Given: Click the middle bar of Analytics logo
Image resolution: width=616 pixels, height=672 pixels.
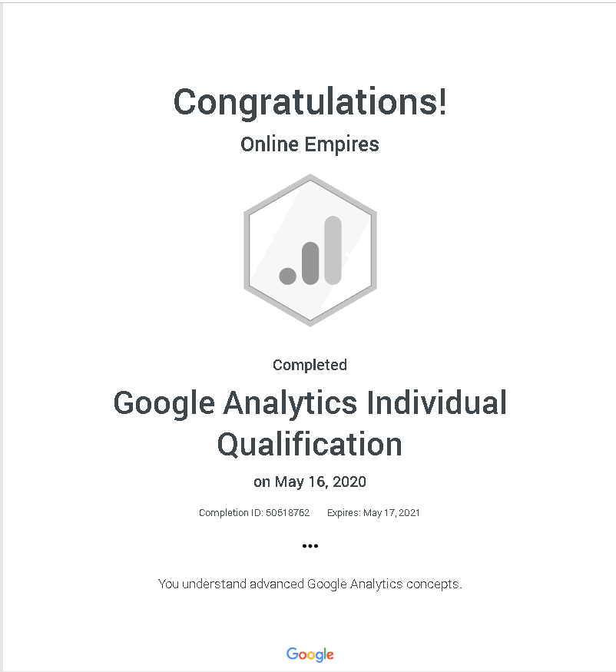Looking at the screenshot, I should [310, 263].
